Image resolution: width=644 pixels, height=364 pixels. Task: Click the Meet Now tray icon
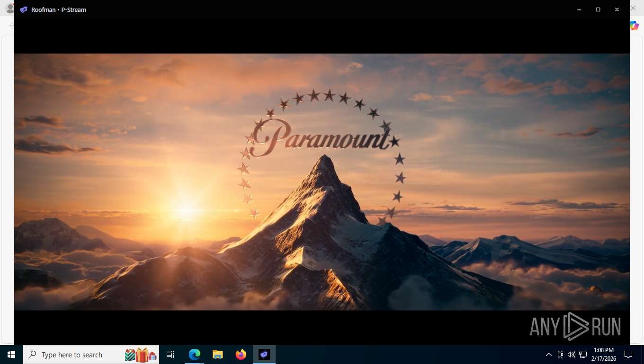point(560,355)
